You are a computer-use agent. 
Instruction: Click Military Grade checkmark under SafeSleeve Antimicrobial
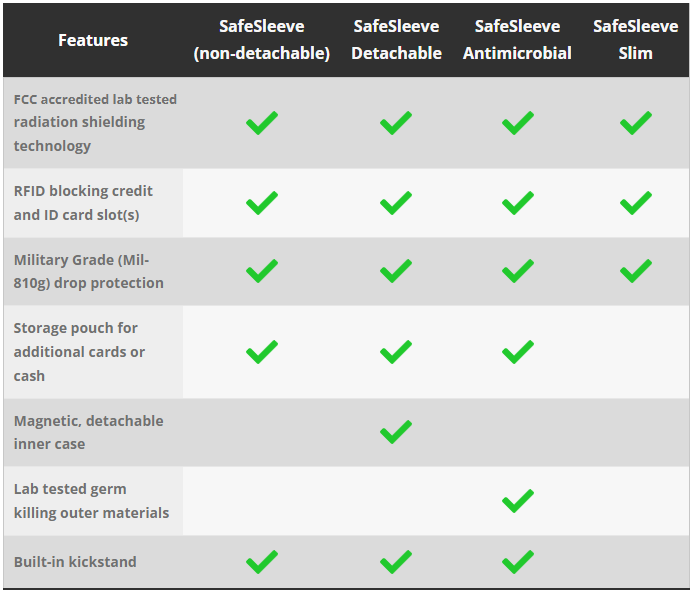click(518, 271)
